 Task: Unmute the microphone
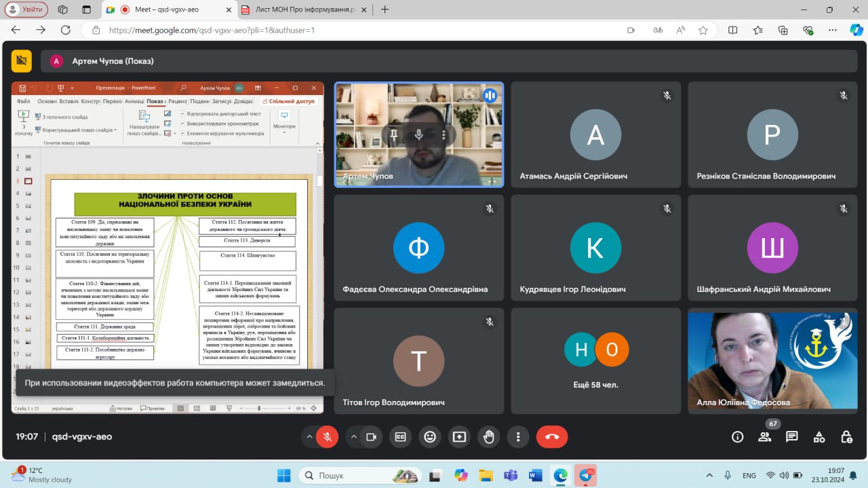point(327,437)
